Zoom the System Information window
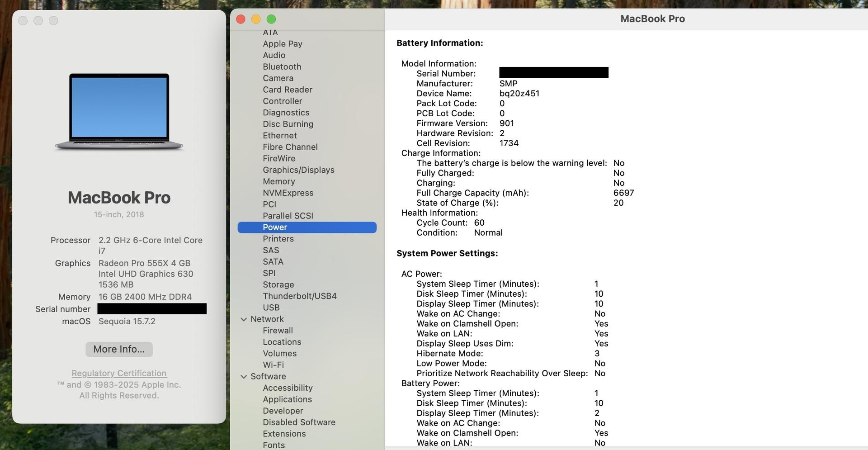This screenshot has width=868, height=450. coord(271,19)
